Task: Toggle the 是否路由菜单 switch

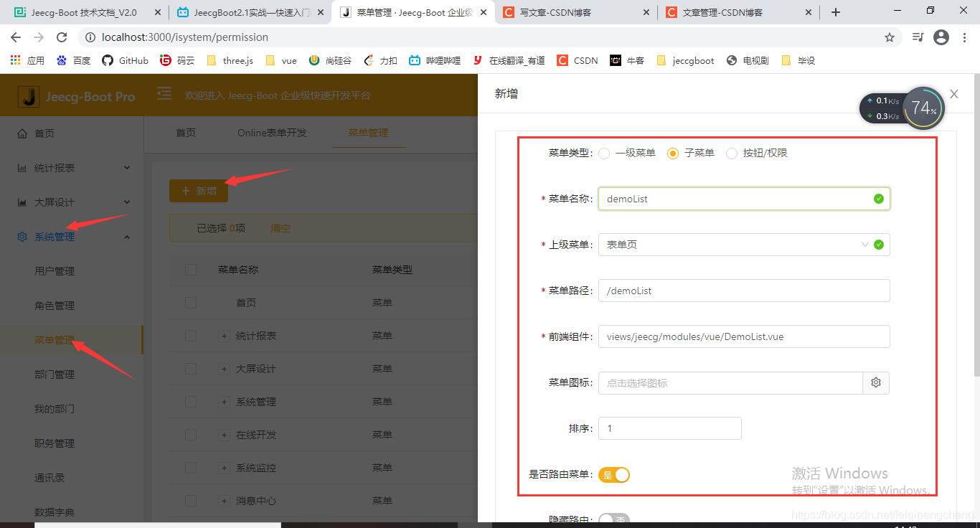Action: (x=614, y=474)
